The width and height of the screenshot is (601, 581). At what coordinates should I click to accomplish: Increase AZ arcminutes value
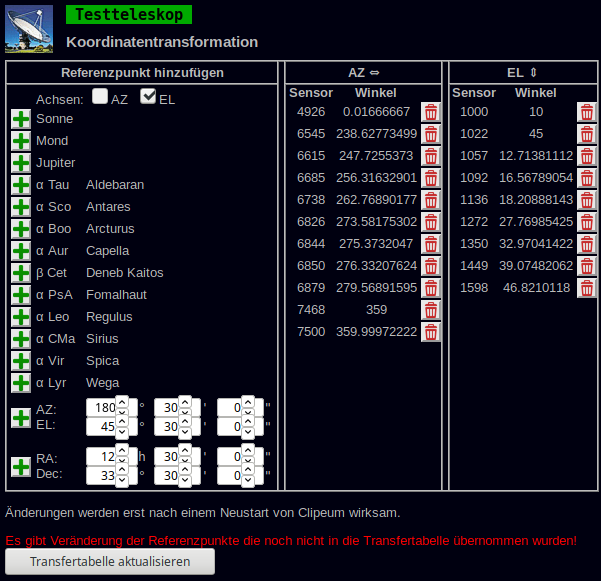click(185, 402)
